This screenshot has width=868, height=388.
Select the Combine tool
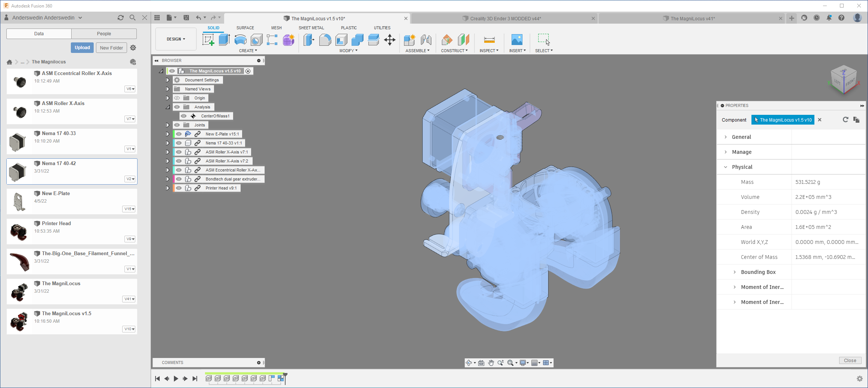click(x=357, y=39)
